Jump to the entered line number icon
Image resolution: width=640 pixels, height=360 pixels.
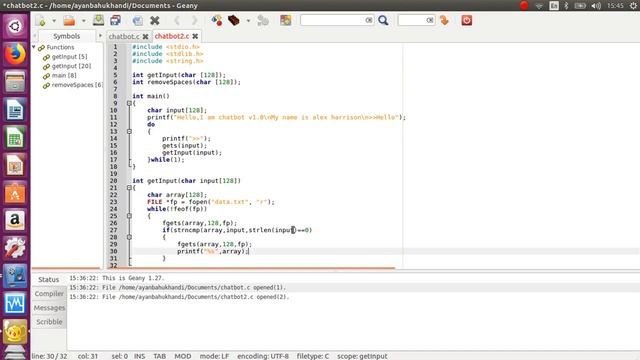click(444, 20)
